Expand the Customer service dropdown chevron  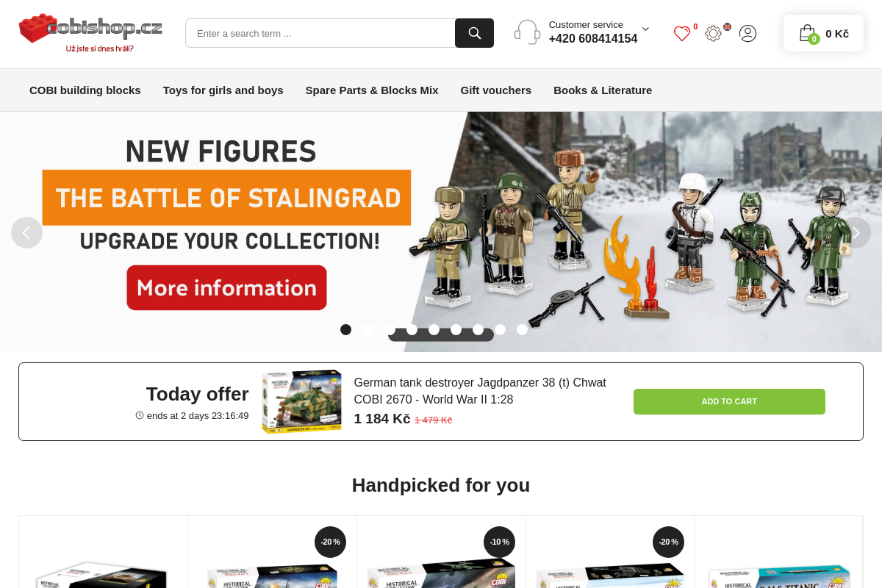click(x=645, y=29)
